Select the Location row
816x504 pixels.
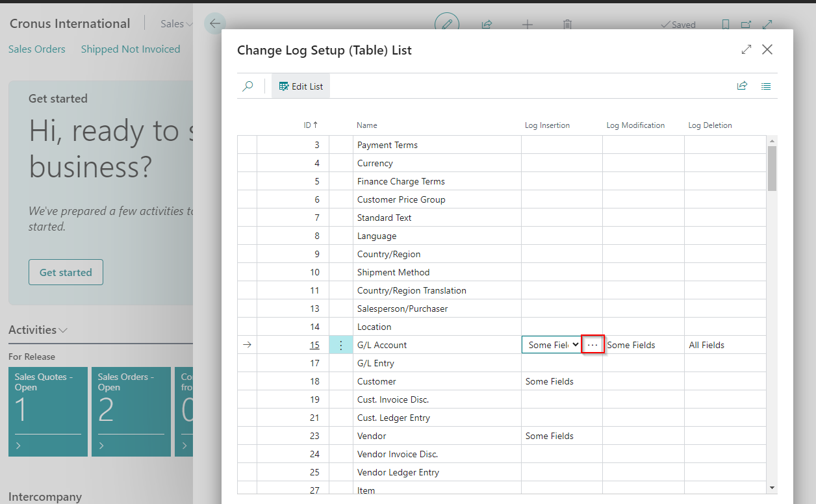pyautogui.click(x=502, y=327)
